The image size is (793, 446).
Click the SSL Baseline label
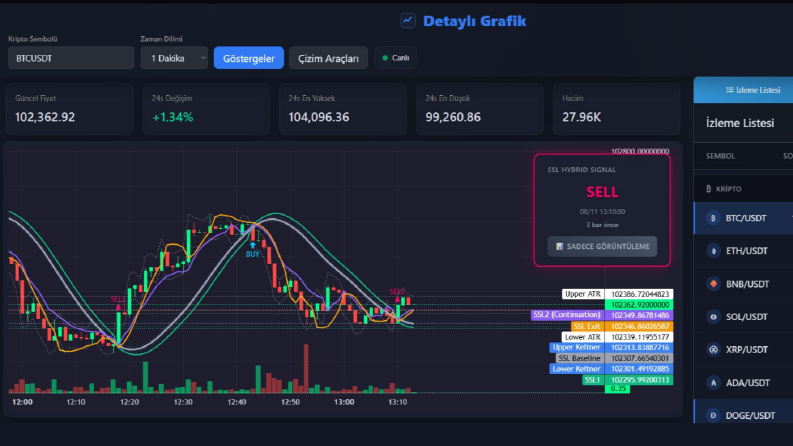pos(579,358)
